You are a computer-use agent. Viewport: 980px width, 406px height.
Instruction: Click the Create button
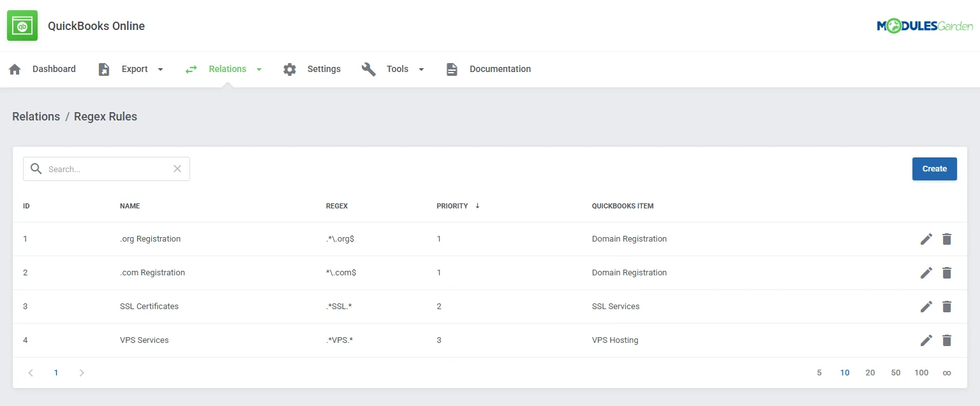(x=935, y=169)
